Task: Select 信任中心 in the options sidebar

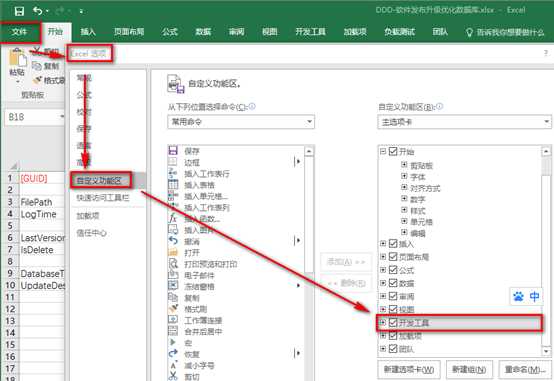Action: 91,233
